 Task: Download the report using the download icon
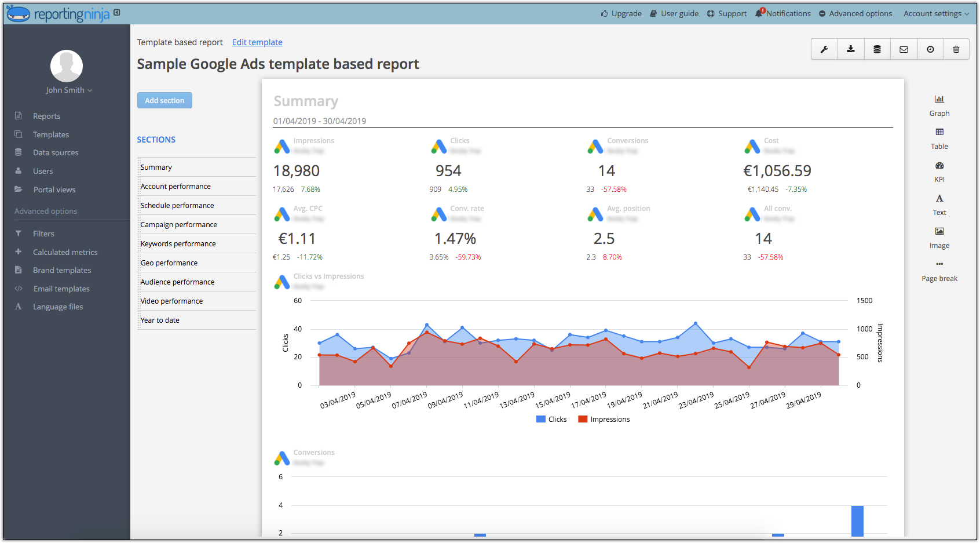[x=850, y=49]
